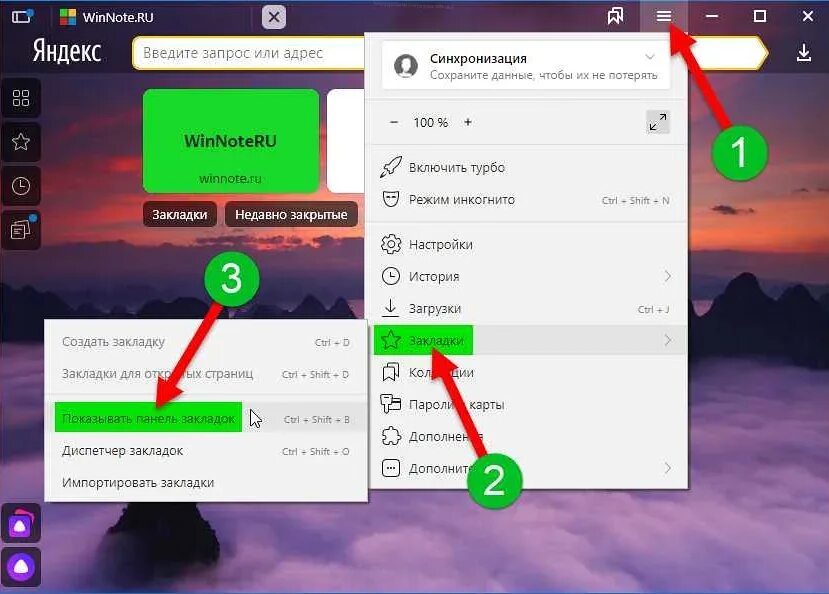Click the Дополнительно three-dots icon
Viewport: 829px width, 594px height.
point(391,468)
